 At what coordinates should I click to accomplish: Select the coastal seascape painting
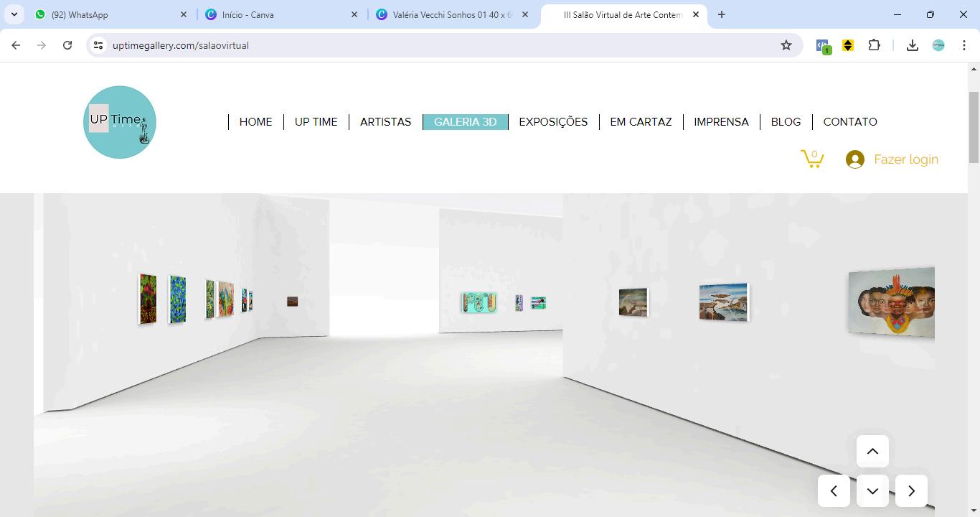coord(724,302)
